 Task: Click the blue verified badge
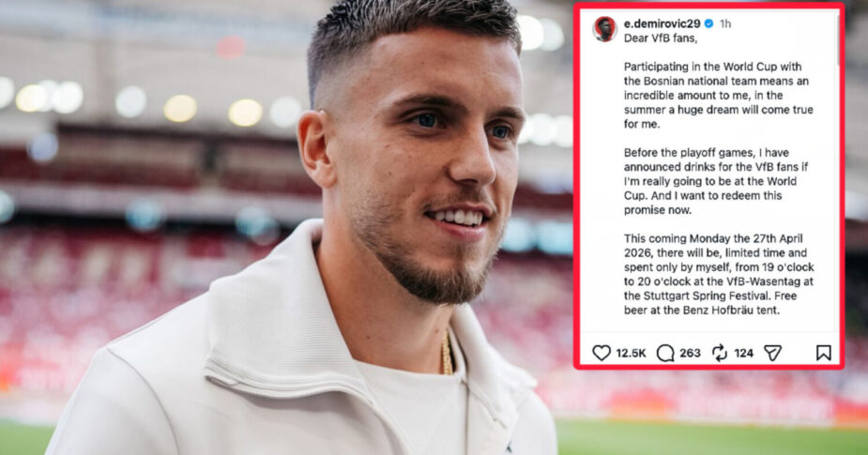click(x=708, y=23)
